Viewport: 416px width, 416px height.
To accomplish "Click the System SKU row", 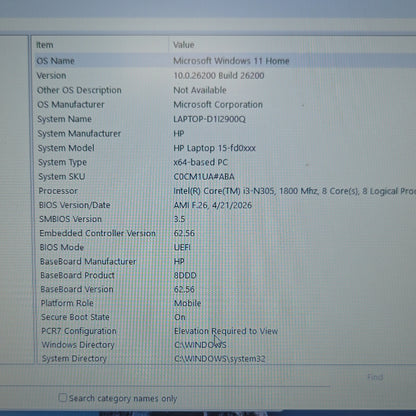I will coord(225,177).
